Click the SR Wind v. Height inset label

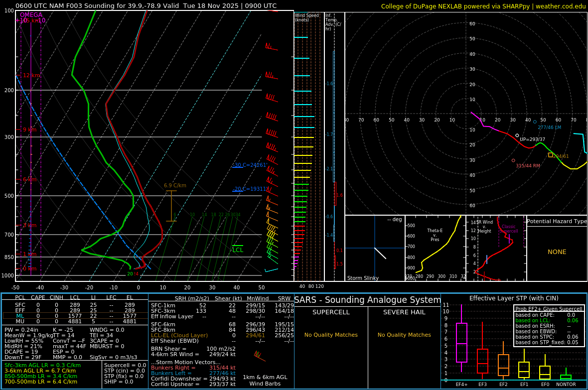tap(484, 227)
